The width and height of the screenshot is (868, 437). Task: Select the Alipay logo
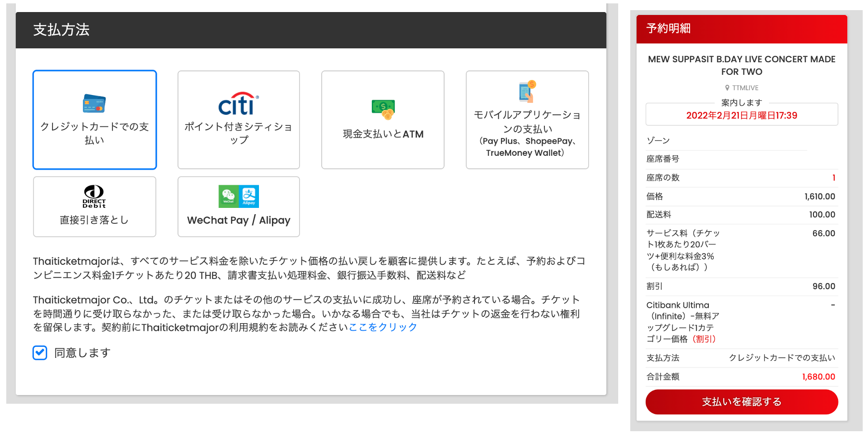[x=249, y=196]
